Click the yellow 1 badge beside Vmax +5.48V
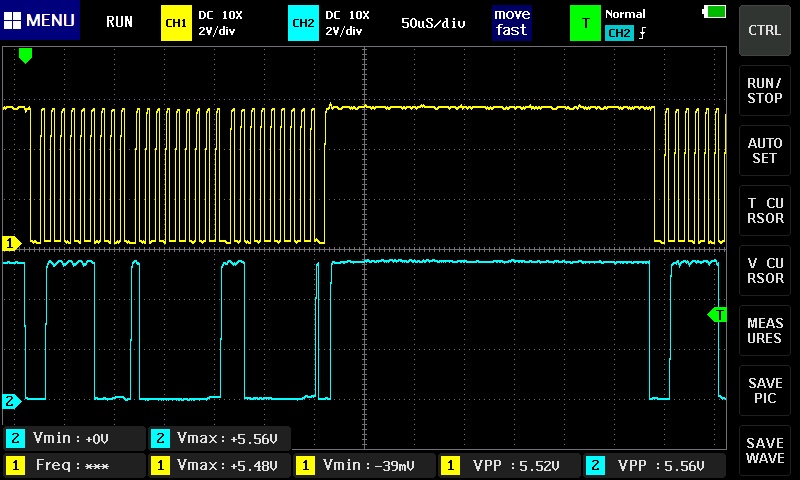The image size is (800, 480). click(x=160, y=465)
